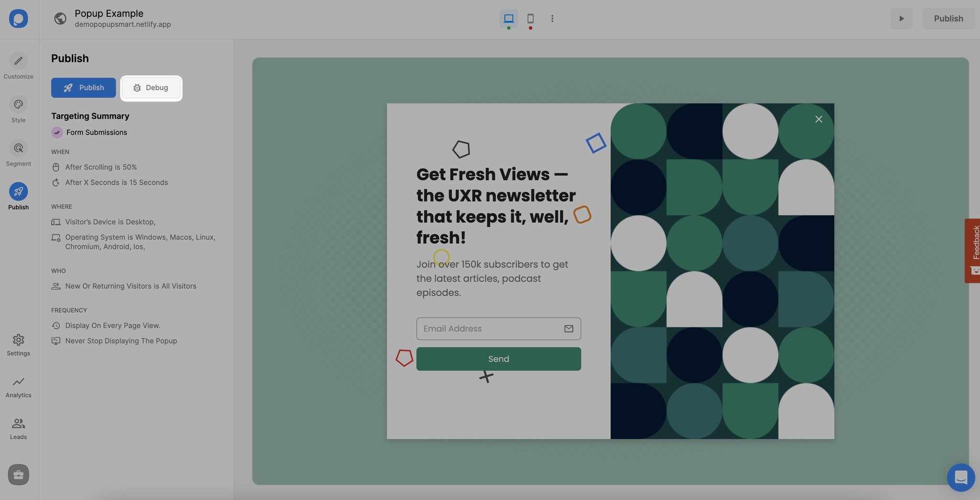
Task: Click the briefcase icon in sidebar
Action: tap(18, 475)
